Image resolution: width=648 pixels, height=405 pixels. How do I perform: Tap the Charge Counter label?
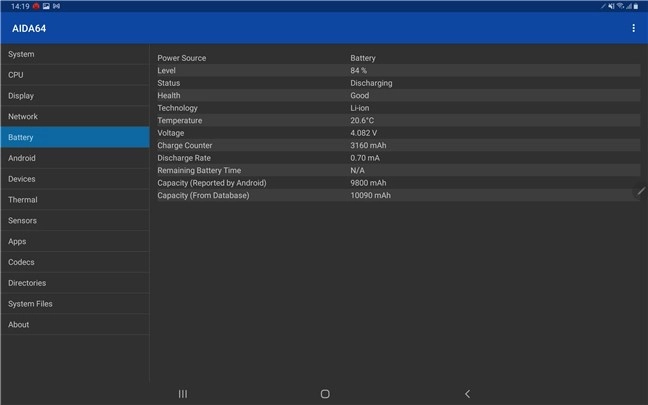pyautogui.click(x=184, y=145)
